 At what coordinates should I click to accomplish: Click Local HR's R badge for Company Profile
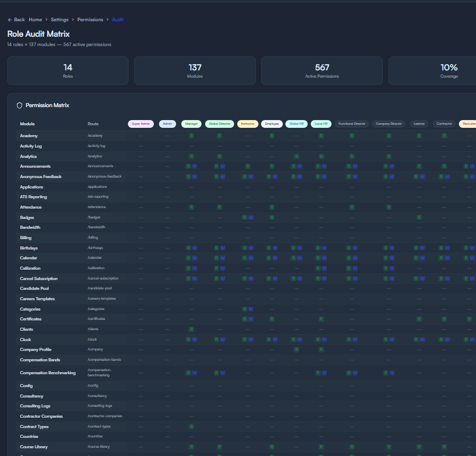[x=321, y=349]
